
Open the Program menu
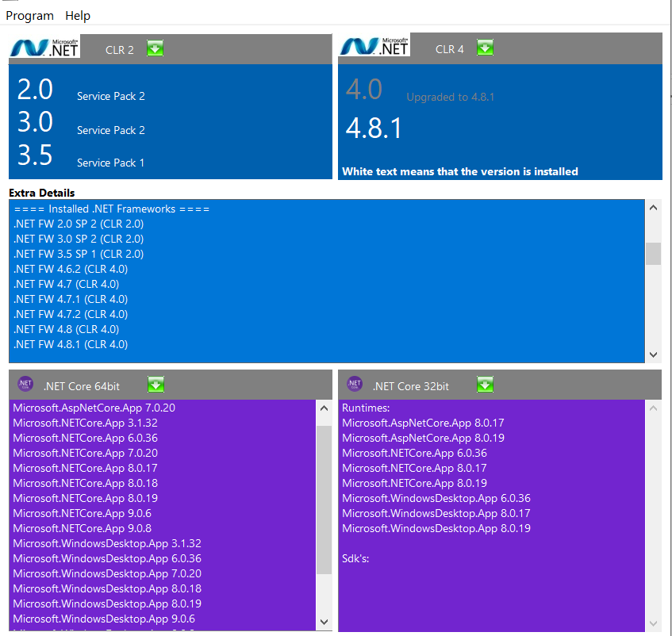(x=29, y=15)
